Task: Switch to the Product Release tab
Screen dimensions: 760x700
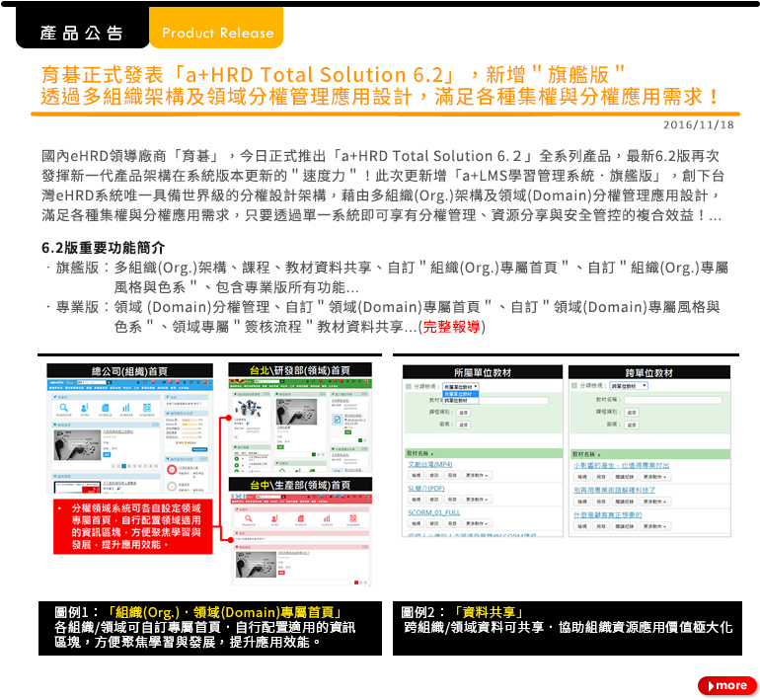Action: tap(217, 33)
